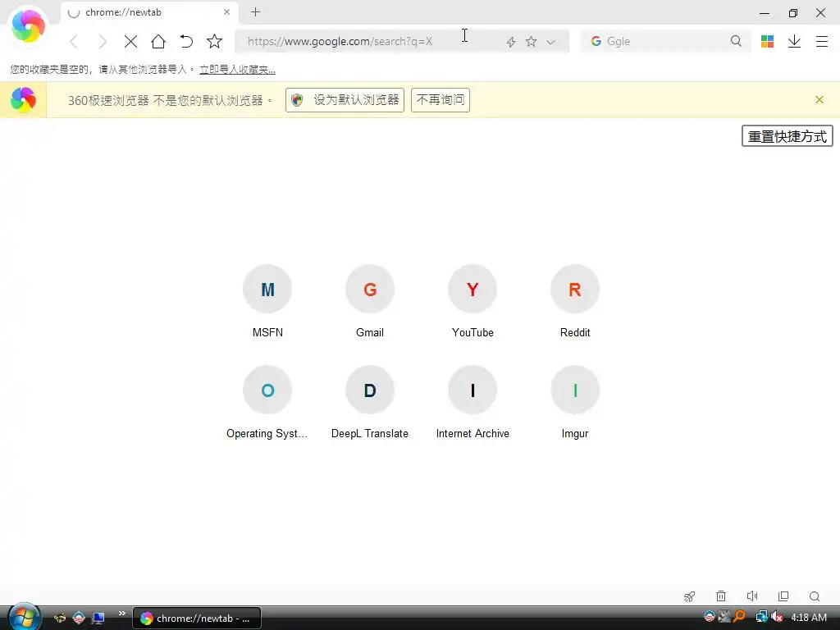The image size is (840, 630).
Task: Open the colorful extensions grid icon
Action: 767,41
